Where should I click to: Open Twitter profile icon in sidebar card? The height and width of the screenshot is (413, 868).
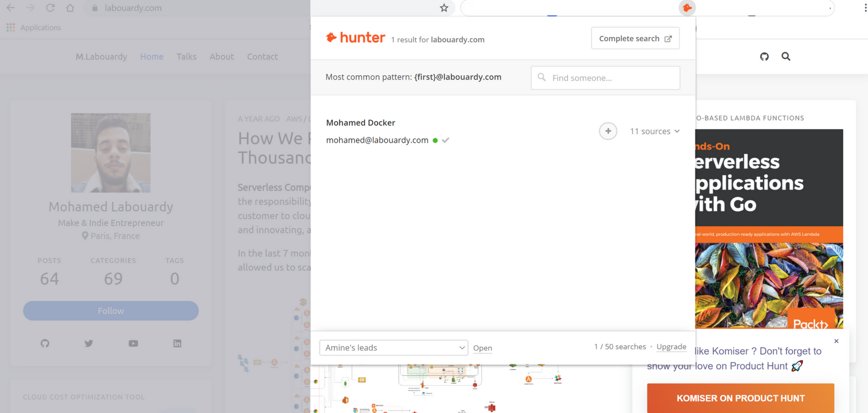coord(89,344)
